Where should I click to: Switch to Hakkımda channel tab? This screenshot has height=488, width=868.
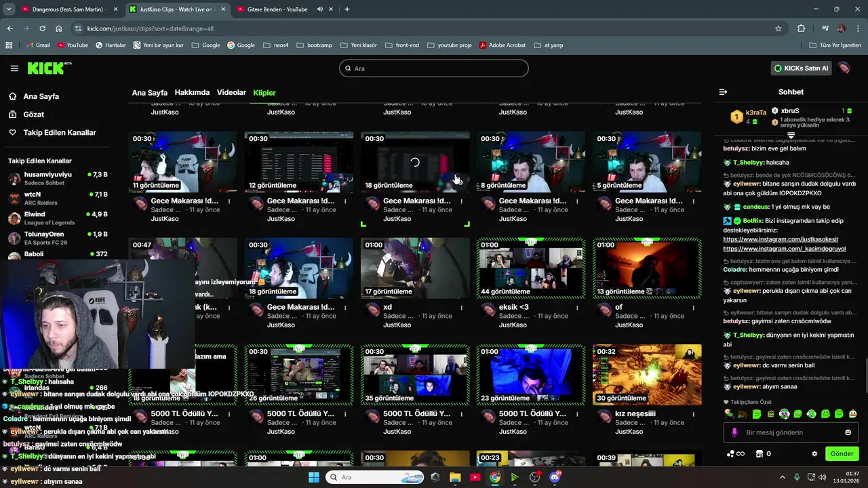[192, 93]
